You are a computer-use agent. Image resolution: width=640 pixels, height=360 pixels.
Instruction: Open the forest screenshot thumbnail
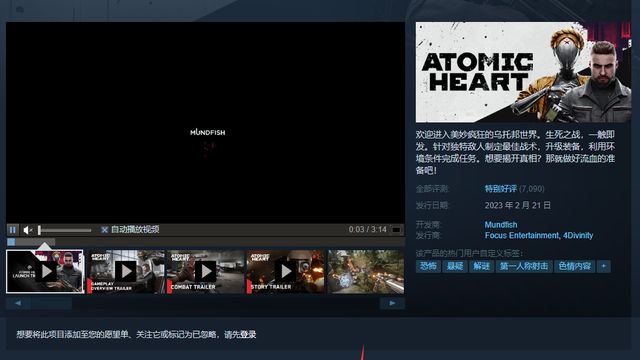[x=366, y=271]
